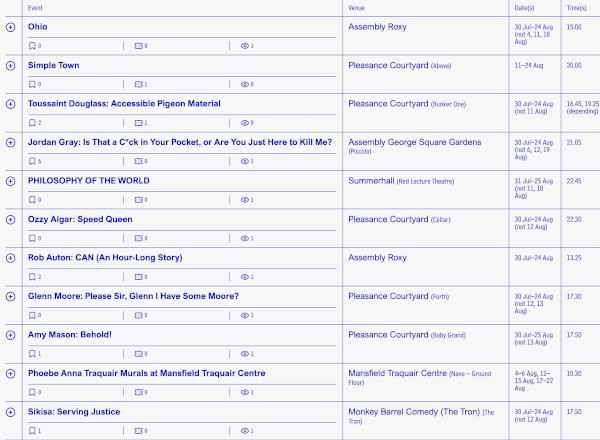
Task: Open the Simple Town event link
Action: (x=54, y=65)
